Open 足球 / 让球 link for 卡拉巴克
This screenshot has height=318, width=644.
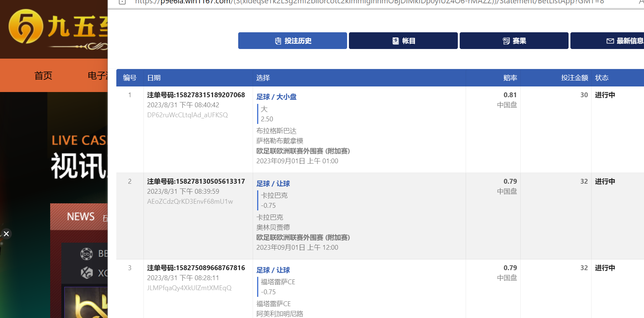click(x=273, y=184)
